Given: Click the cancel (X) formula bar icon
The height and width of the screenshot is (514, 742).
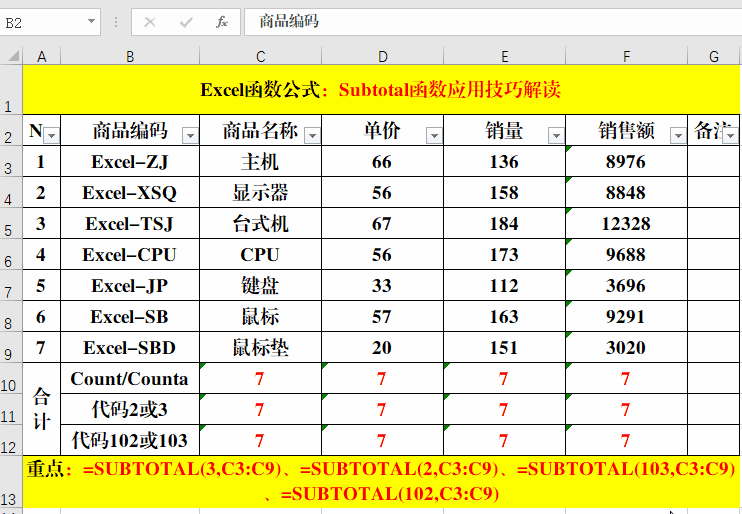Looking at the screenshot, I should (150, 22).
